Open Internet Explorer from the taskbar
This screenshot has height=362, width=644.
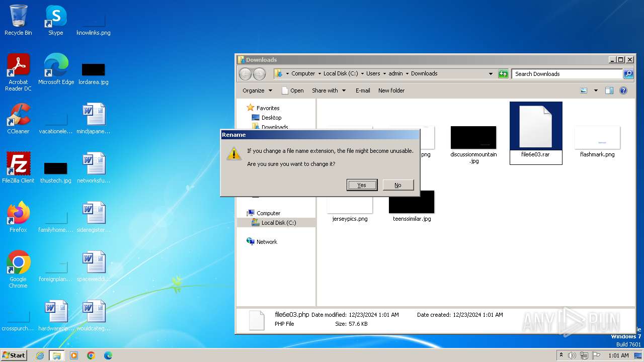(x=40, y=355)
